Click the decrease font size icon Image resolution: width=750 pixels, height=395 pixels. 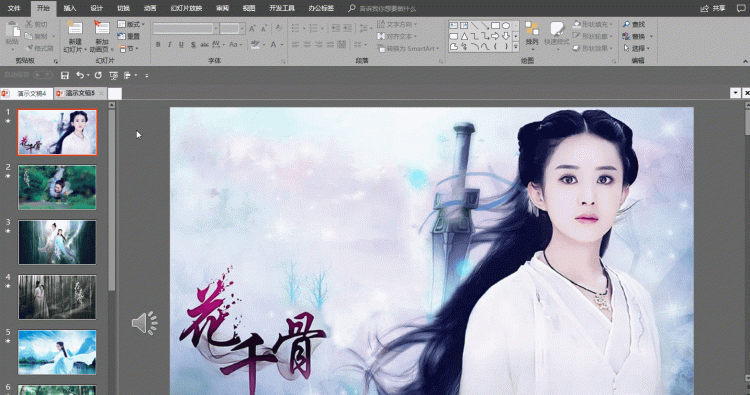(264, 29)
